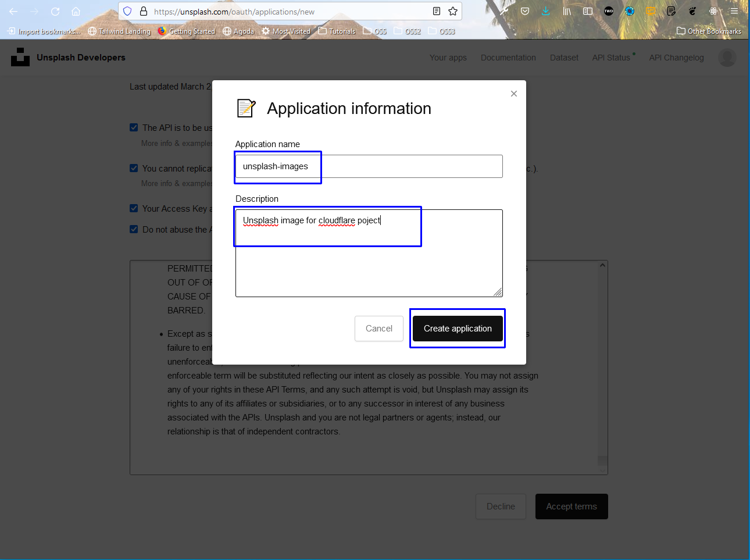Click the URL address bar
Image resolution: width=750 pixels, height=560 pixels.
click(x=291, y=11)
